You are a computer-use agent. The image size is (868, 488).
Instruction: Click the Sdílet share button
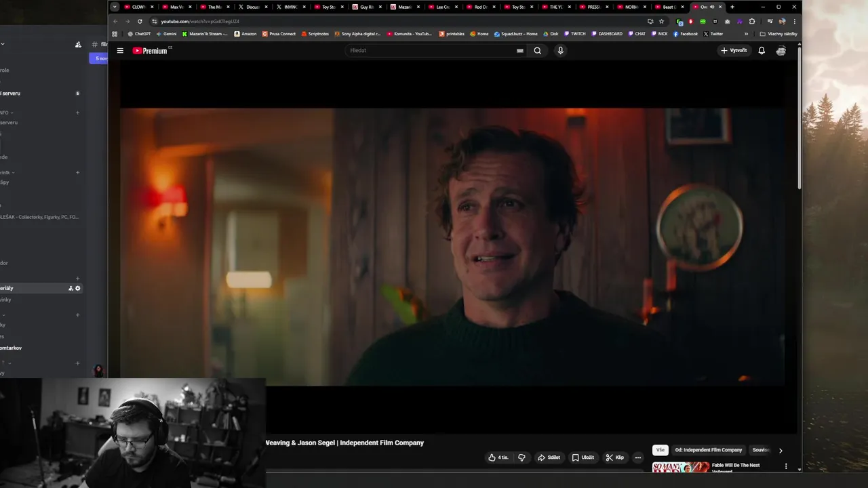point(549,457)
